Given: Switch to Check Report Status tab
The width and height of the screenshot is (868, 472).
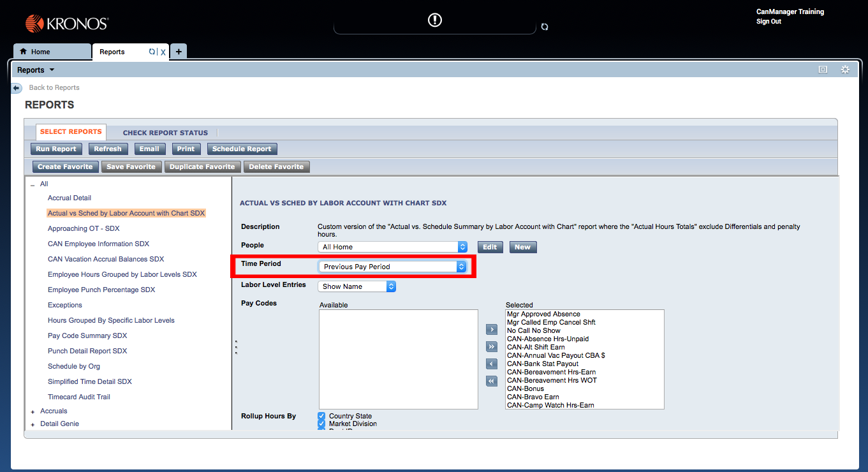Looking at the screenshot, I should [165, 133].
